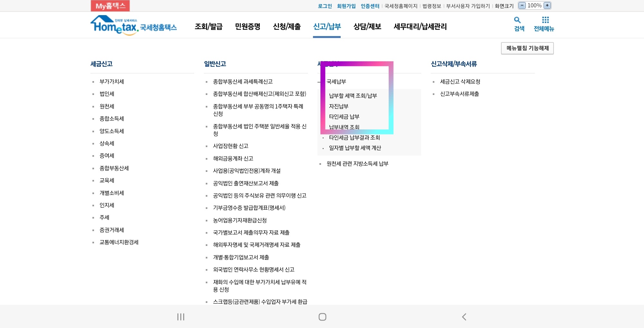Open 납부내역 조회
Image resolution: width=644 pixels, height=328 pixels.
point(344,127)
